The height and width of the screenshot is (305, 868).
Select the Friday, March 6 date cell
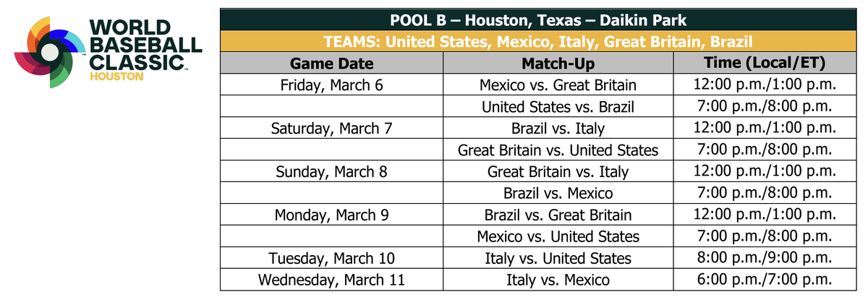point(332,85)
